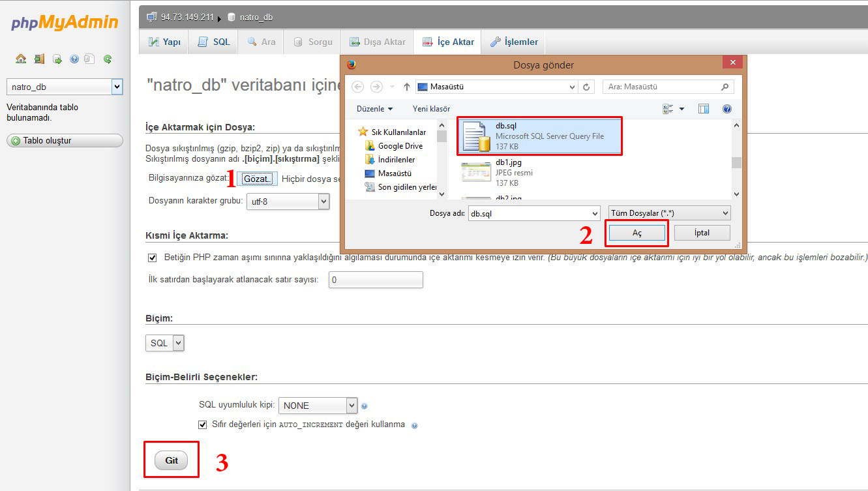Close the Dosya gönder dialog
The height and width of the screenshot is (491, 868).
[733, 63]
